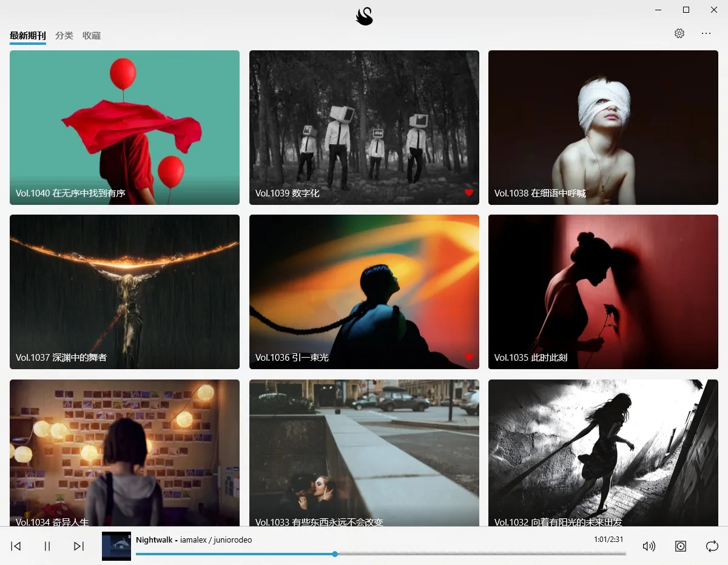
Task: Seek using the playback progress bar
Action: (381, 553)
